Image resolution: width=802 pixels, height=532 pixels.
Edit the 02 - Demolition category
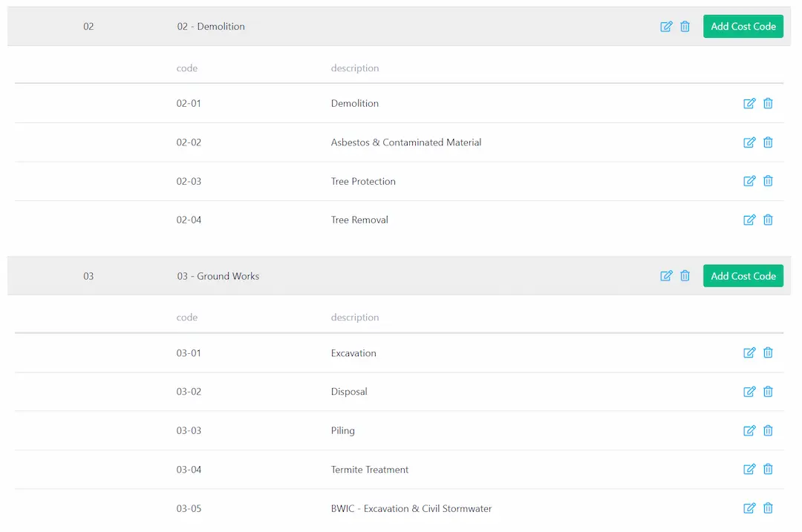click(666, 27)
